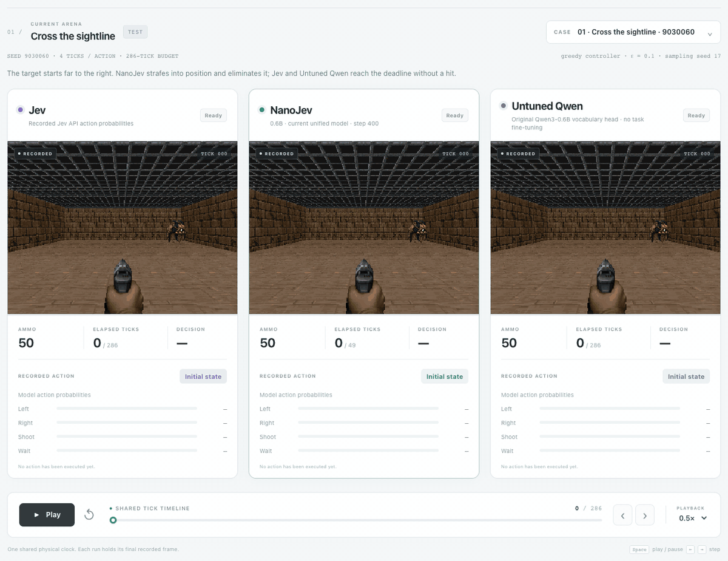Click Shoot label in Jev probabilities
The width and height of the screenshot is (728, 561).
(x=26, y=437)
